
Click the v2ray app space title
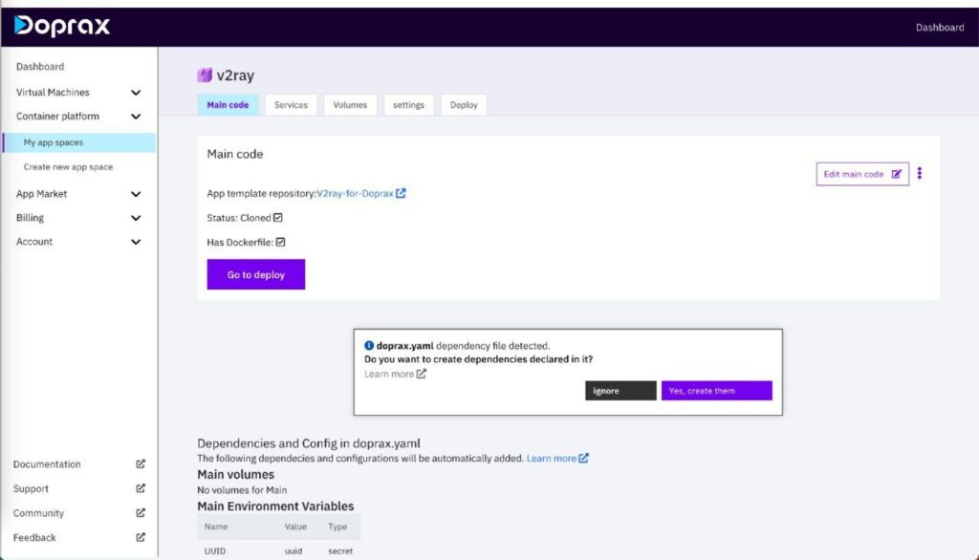(x=235, y=75)
